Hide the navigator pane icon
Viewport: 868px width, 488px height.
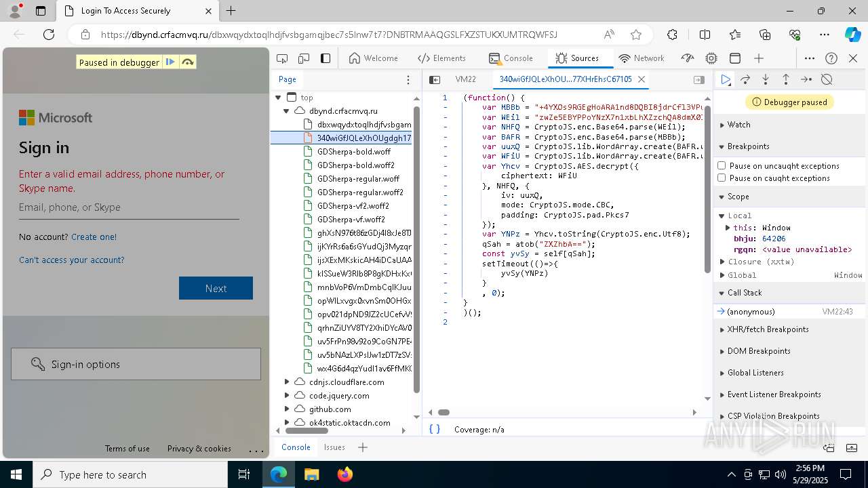point(435,79)
